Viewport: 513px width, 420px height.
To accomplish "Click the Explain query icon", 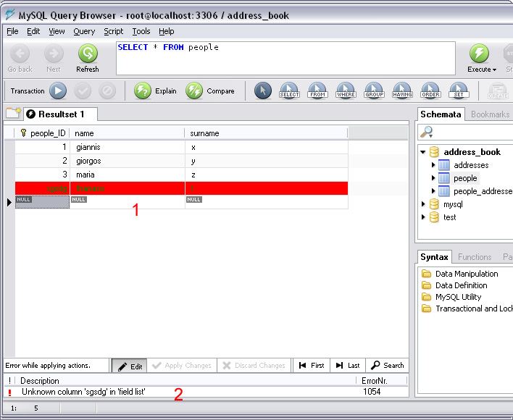I will [x=143, y=91].
